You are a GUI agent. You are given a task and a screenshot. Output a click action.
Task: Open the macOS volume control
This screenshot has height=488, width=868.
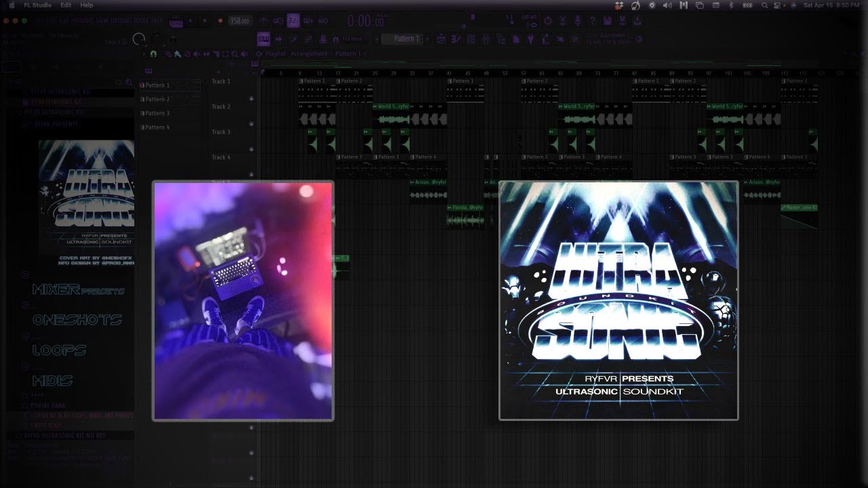pyautogui.click(x=667, y=5)
